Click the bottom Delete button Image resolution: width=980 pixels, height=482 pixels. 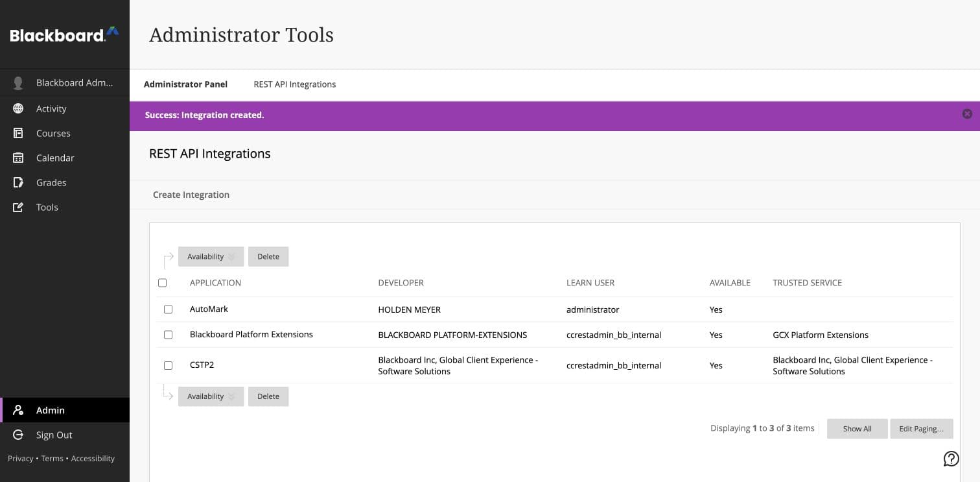[268, 396]
